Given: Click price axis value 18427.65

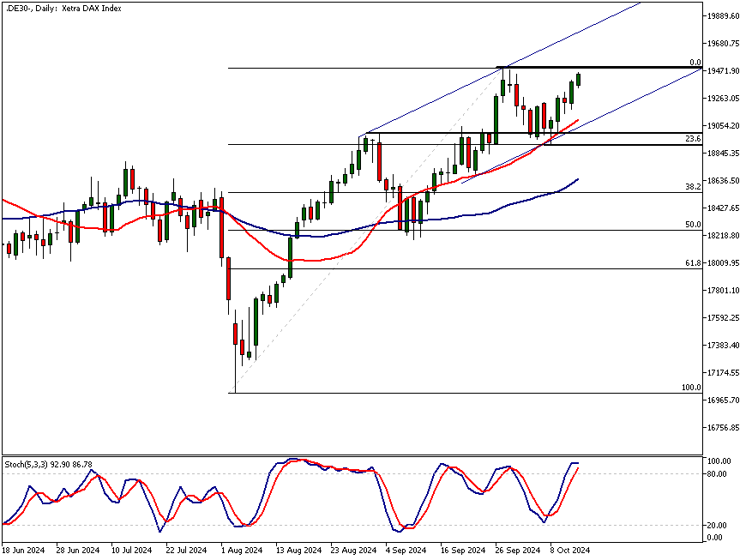Looking at the screenshot, I should pyautogui.click(x=724, y=208).
